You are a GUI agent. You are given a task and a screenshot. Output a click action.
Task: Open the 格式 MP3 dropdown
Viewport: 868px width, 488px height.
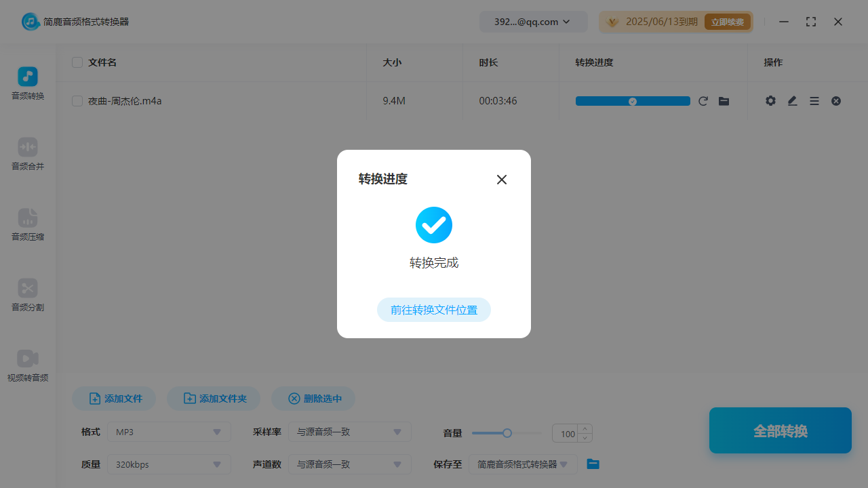(168, 432)
